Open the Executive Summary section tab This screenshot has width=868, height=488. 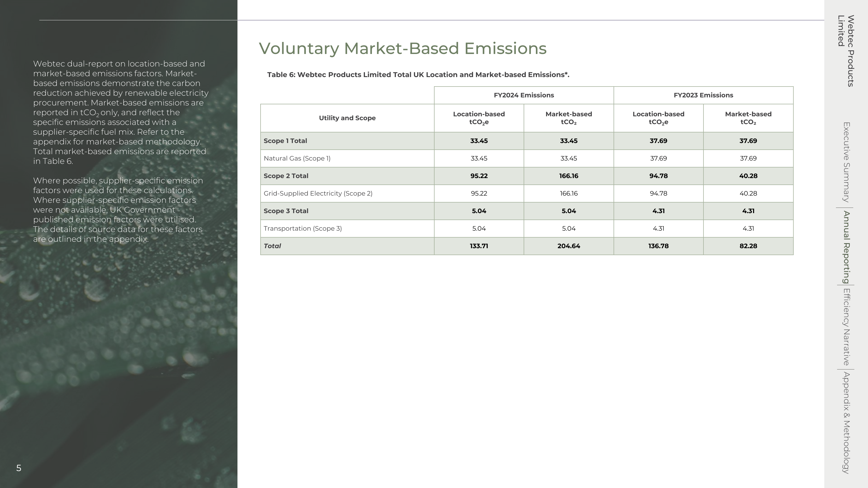pos(846,162)
